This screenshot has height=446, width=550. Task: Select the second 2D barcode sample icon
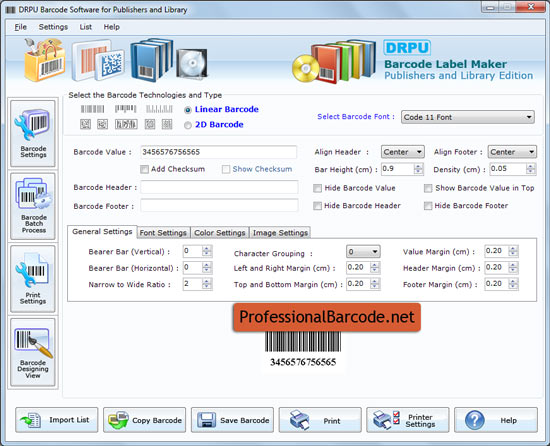click(102, 124)
